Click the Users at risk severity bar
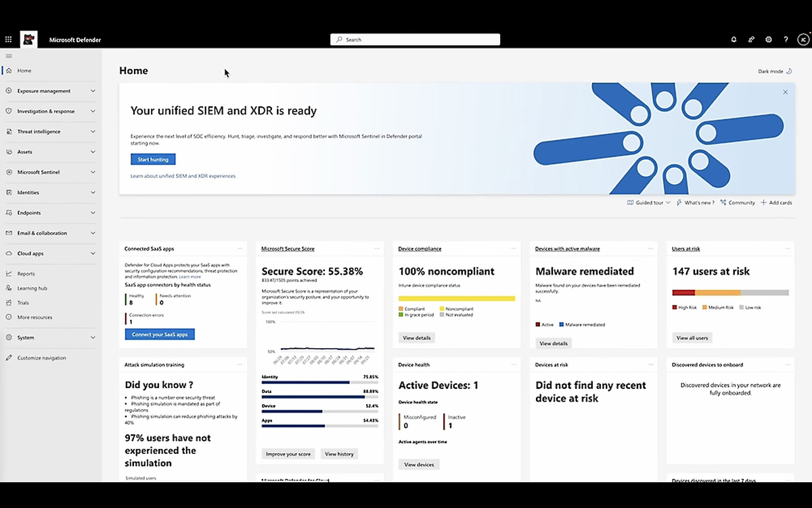Image resolution: width=812 pixels, height=508 pixels. click(730, 293)
